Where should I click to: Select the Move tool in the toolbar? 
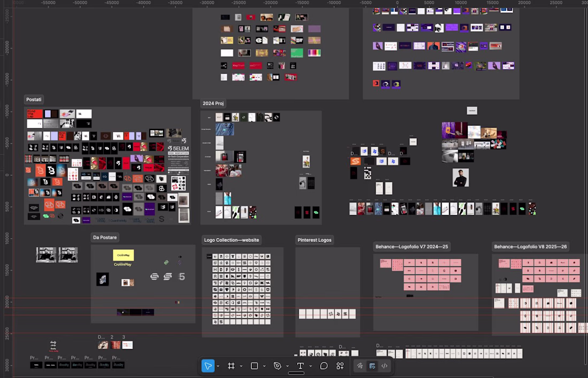pyautogui.click(x=208, y=366)
